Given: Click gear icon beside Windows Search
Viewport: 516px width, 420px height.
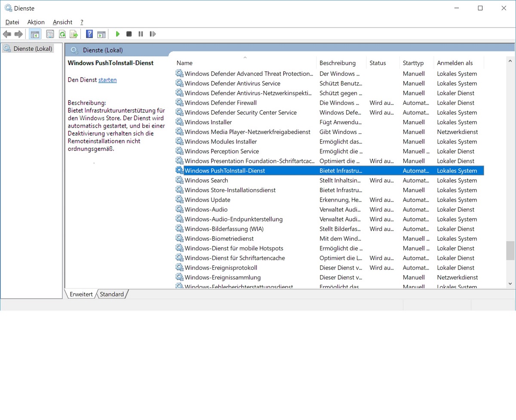Looking at the screenshot, I should [179, 180].
